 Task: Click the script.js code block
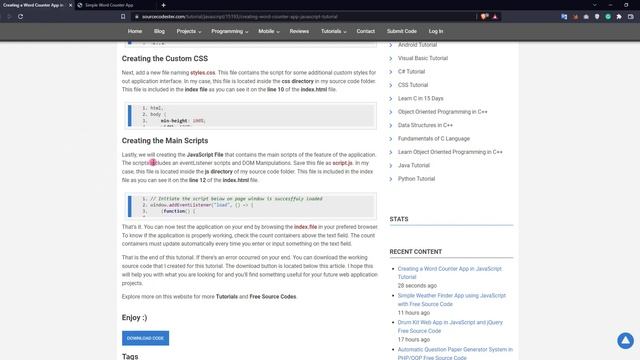(x=251, y=206)
